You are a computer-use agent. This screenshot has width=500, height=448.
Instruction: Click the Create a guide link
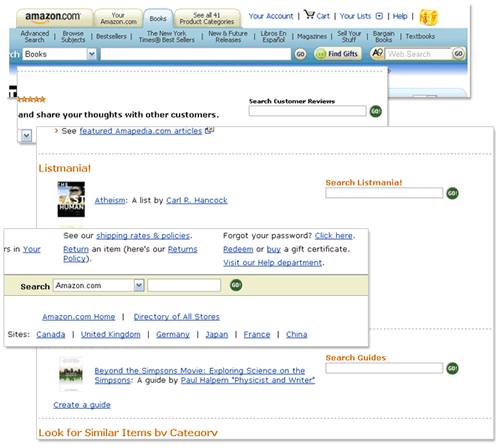[x=82, y=405]
